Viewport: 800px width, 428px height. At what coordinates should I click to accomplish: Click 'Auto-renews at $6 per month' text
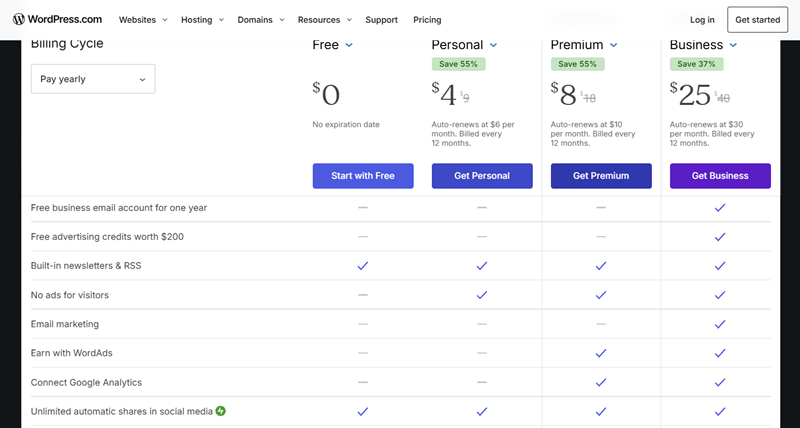tap(473, 134)
